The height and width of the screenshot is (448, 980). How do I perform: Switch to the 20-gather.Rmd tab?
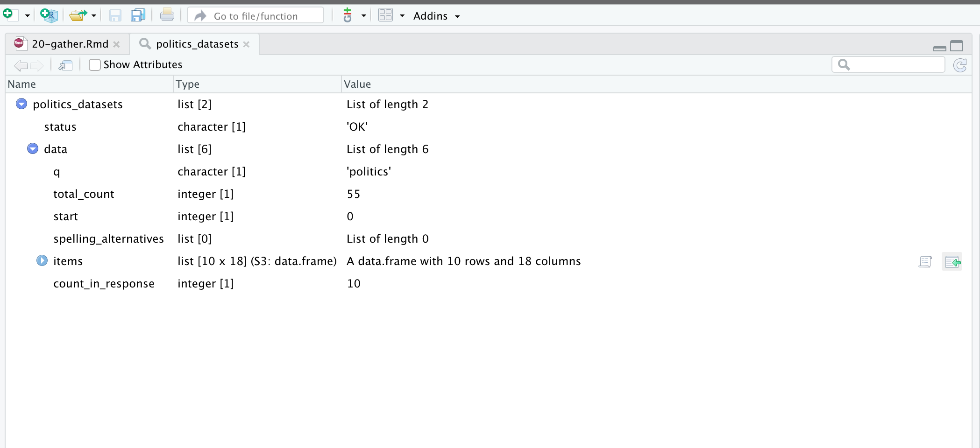point(70,44)
